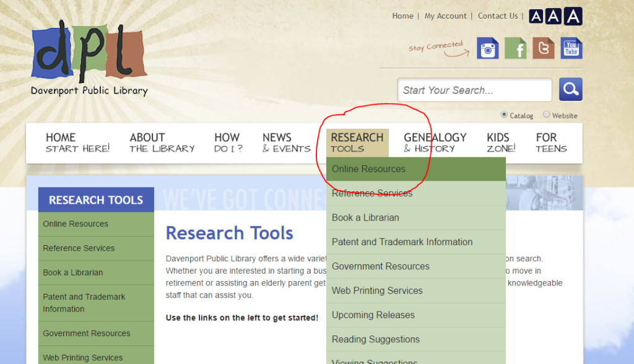Click the Davenport Public Library logo
The image size is (634, 364).
pos(89,58)
